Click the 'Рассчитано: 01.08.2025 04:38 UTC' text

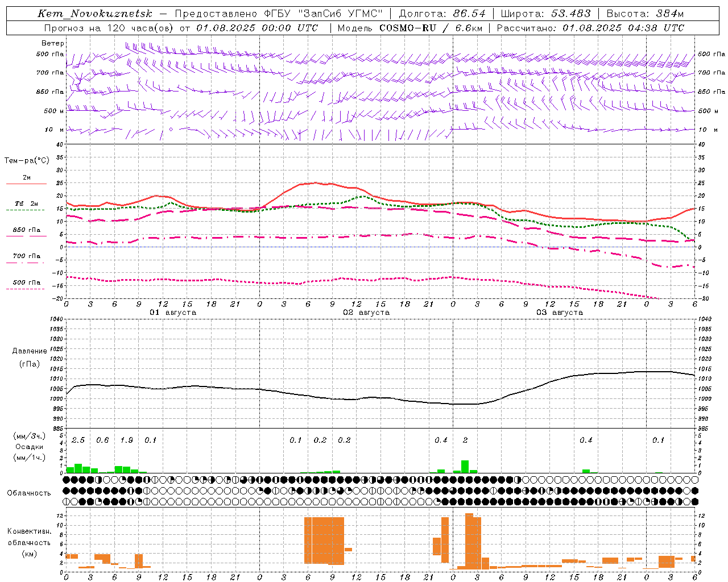590,28
